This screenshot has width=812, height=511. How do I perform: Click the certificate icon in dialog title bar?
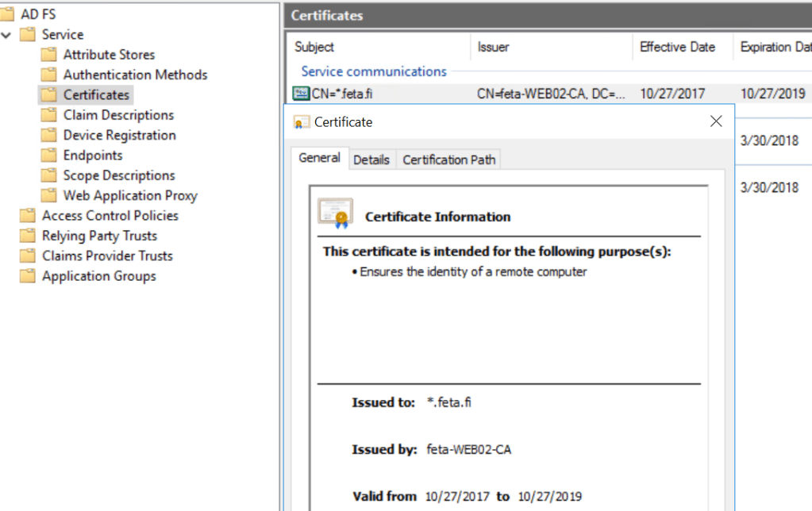click(x=301, y=121)
